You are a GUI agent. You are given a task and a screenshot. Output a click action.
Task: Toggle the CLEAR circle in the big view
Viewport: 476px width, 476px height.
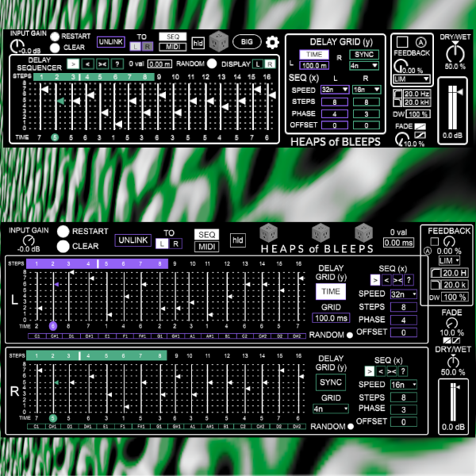63,246
